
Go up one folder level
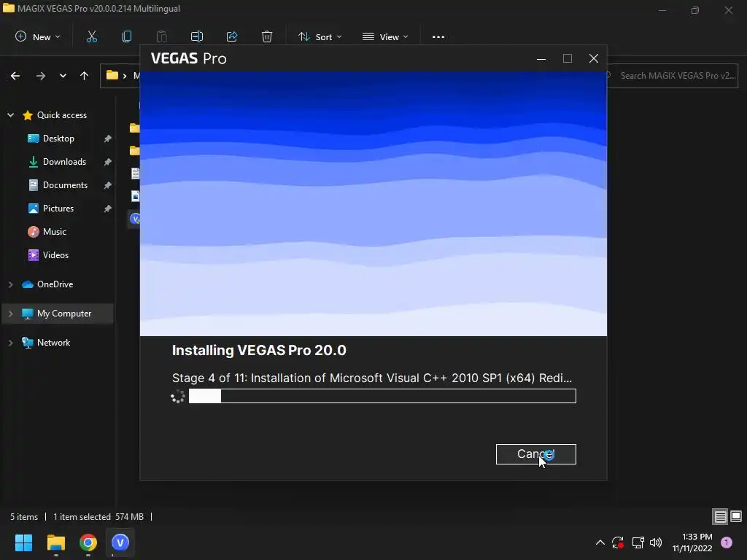tap(85, 76)
